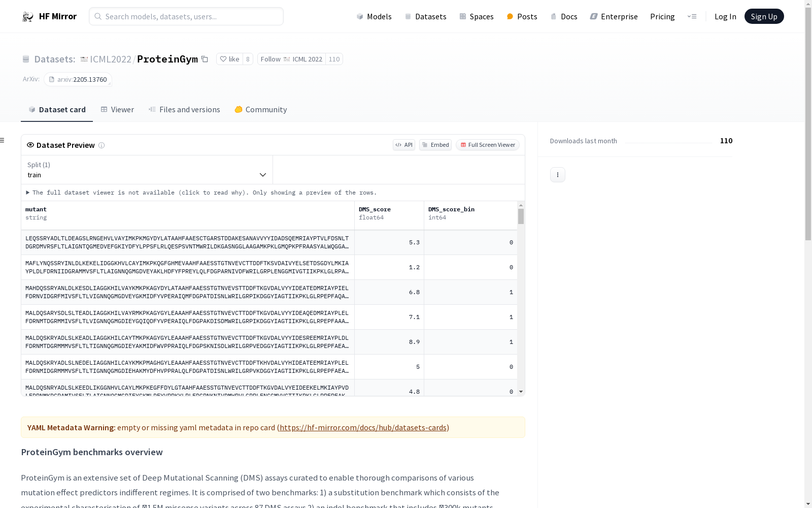The width and height of the screenshot is (812, 508).
Task: Click the DMS score 5.3 cell
Action: coord(389,242)
